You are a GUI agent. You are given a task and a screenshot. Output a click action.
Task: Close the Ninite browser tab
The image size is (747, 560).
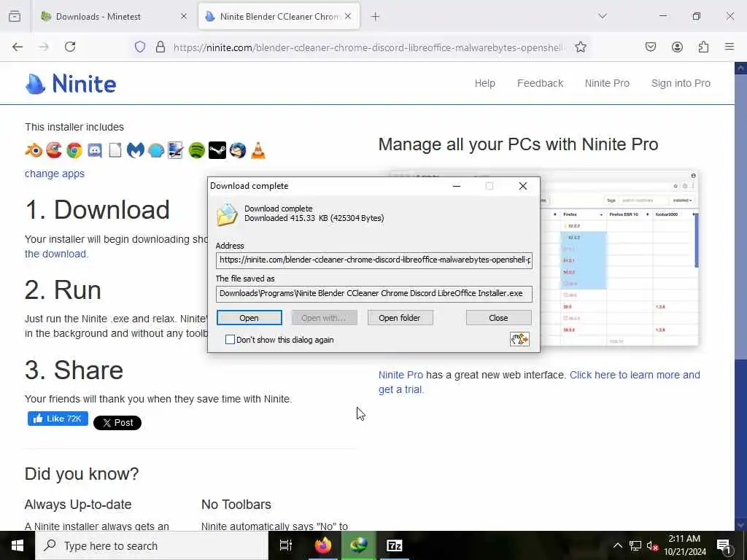pos(348,16)
